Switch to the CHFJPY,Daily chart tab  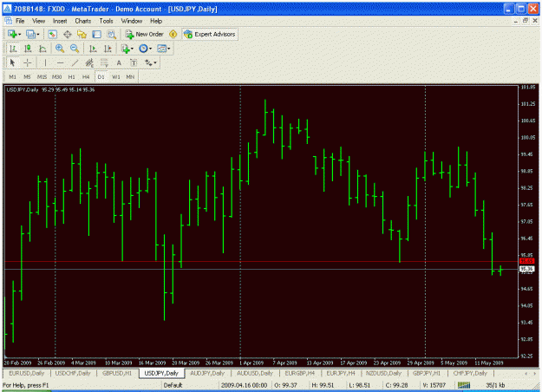click(x=470, y=373)
